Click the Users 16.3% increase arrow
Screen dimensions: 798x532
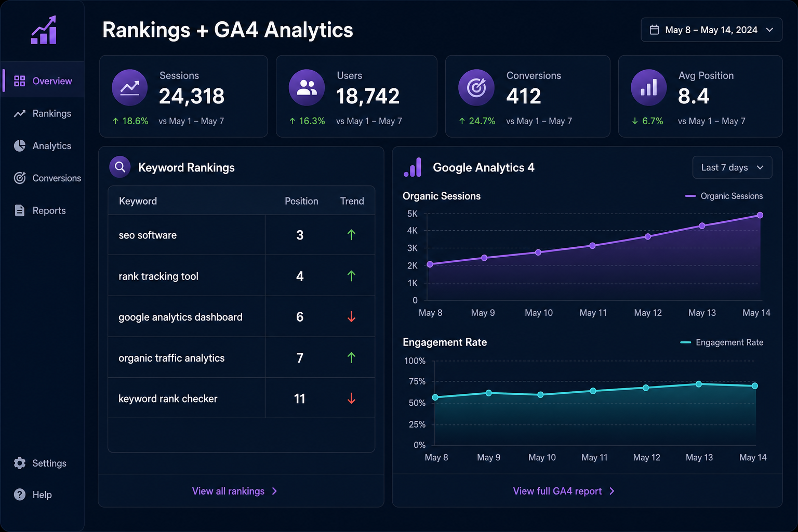pyautogui.click(x=292, y=121)
